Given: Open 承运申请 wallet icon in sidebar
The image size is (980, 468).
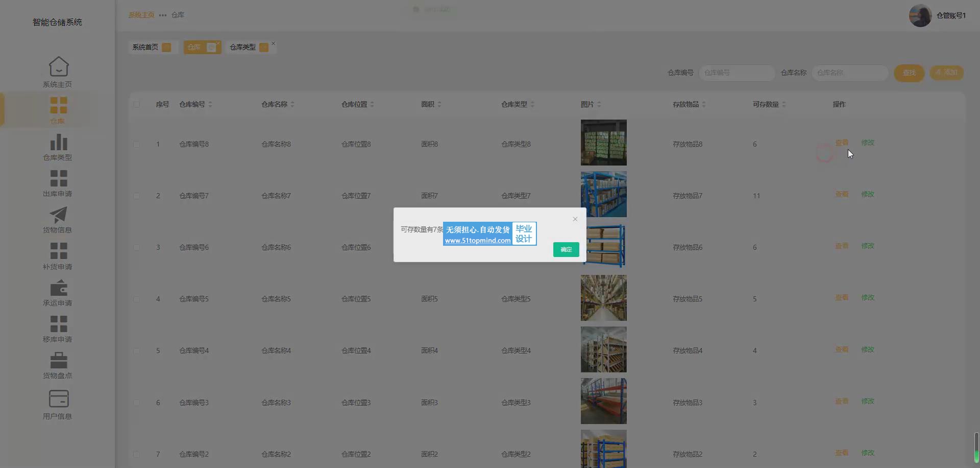Looking at the screenshot, I should tap(58, 288).
